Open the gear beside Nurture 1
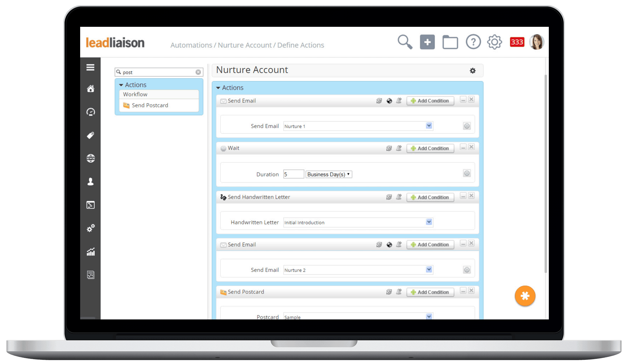The height and width of the screenshot is (364, 628). coord(467,126)
